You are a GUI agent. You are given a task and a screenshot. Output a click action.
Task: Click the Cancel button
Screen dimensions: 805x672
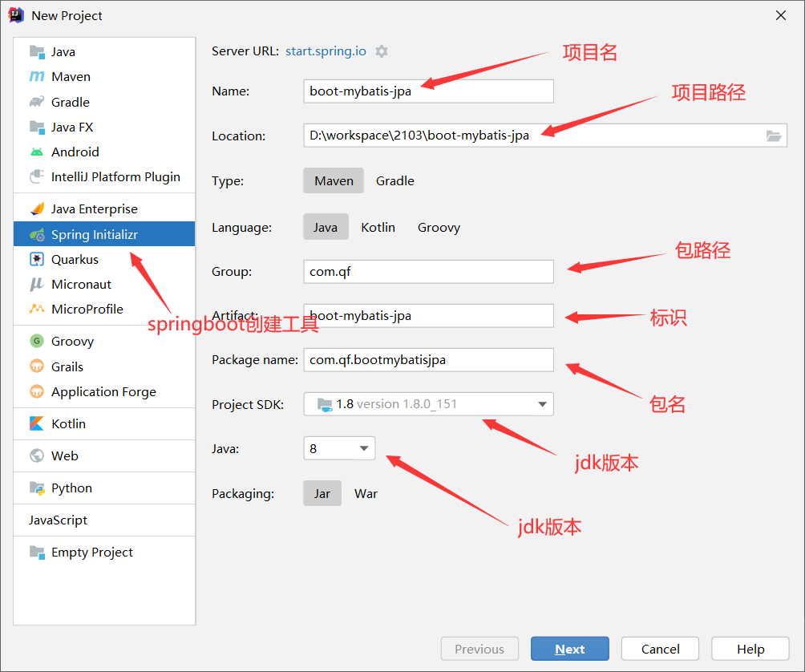tap(660, 649)
